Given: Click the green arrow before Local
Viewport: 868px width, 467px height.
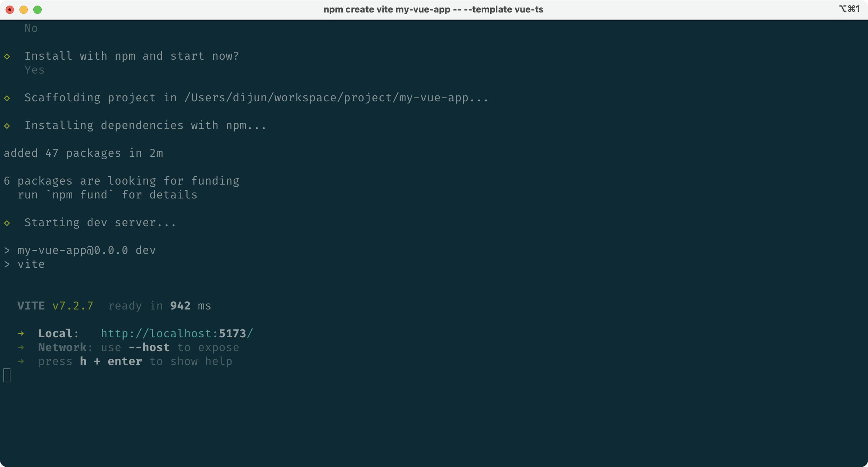Looking at the screenshot, I should coord(21,334).
